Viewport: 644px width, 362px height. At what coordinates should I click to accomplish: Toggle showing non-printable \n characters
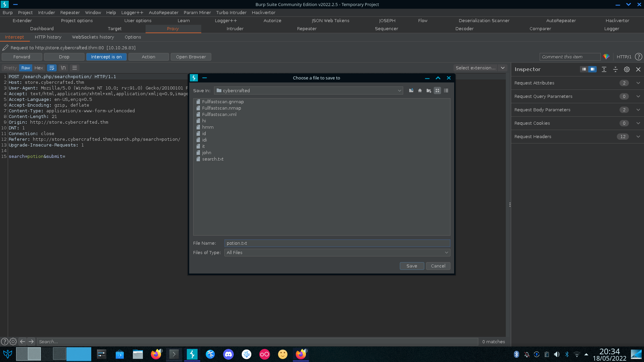(x=63, y=68)
